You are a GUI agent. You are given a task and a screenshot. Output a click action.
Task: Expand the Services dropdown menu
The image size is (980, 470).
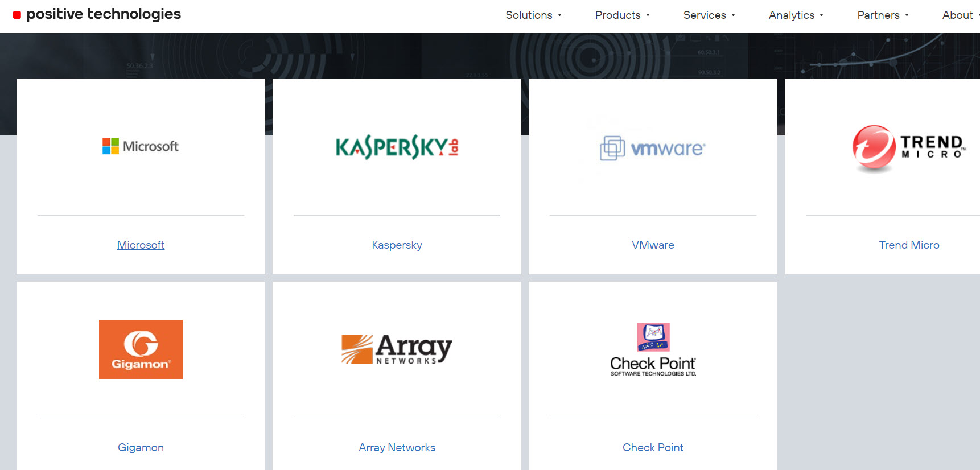709,15
